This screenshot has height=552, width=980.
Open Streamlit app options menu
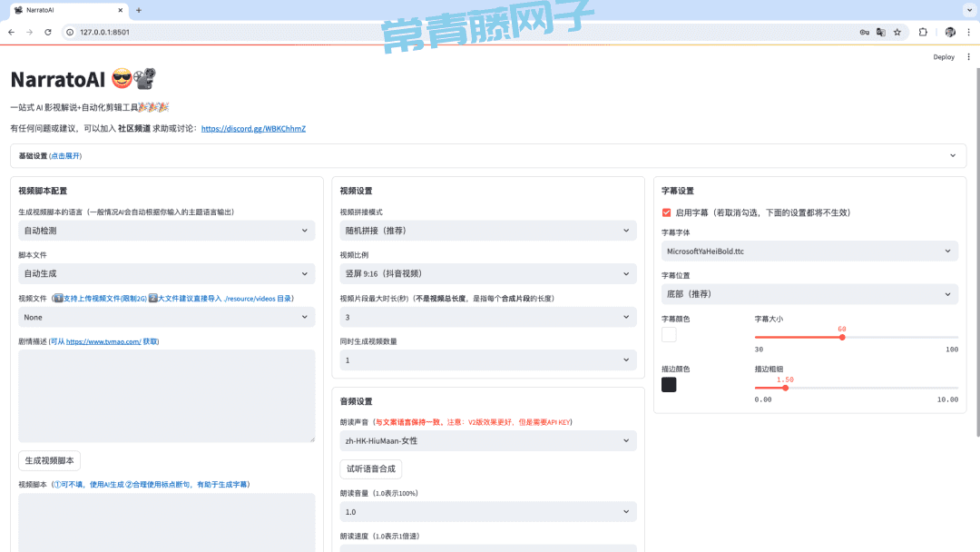click(x=969, y=57)
